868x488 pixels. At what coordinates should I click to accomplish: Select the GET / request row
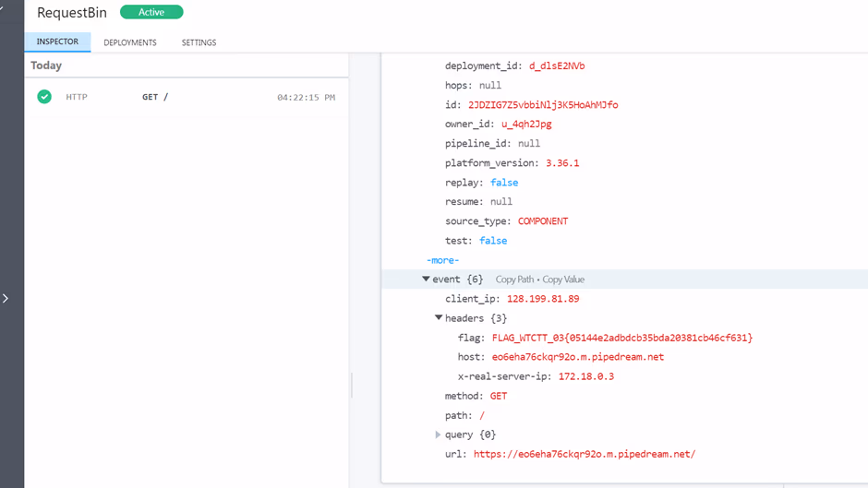187,97
